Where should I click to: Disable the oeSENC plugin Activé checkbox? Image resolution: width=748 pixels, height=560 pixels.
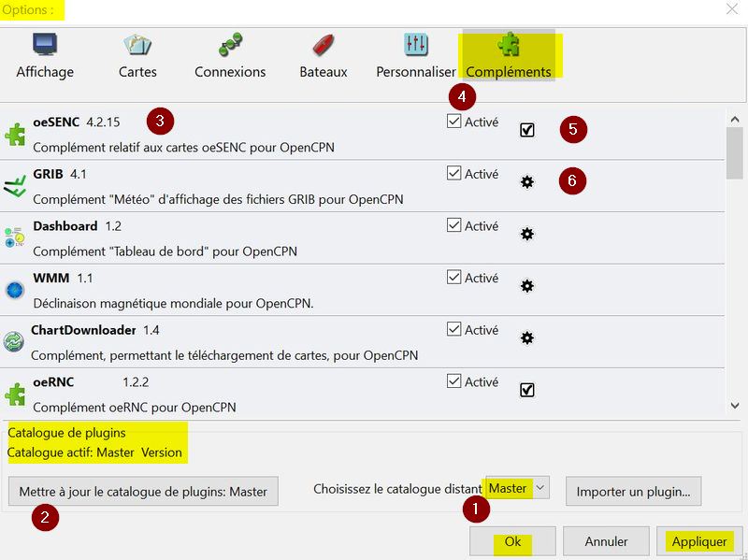[x=454, y=122]
